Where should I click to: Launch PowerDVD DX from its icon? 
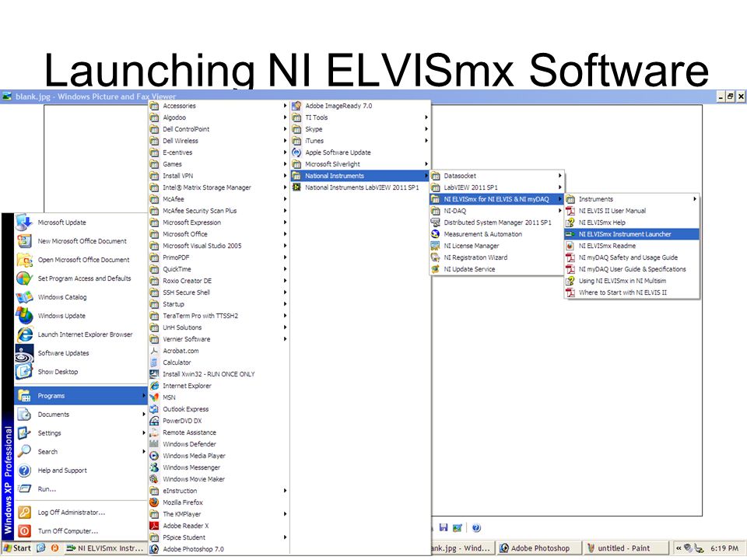[154, 421]
